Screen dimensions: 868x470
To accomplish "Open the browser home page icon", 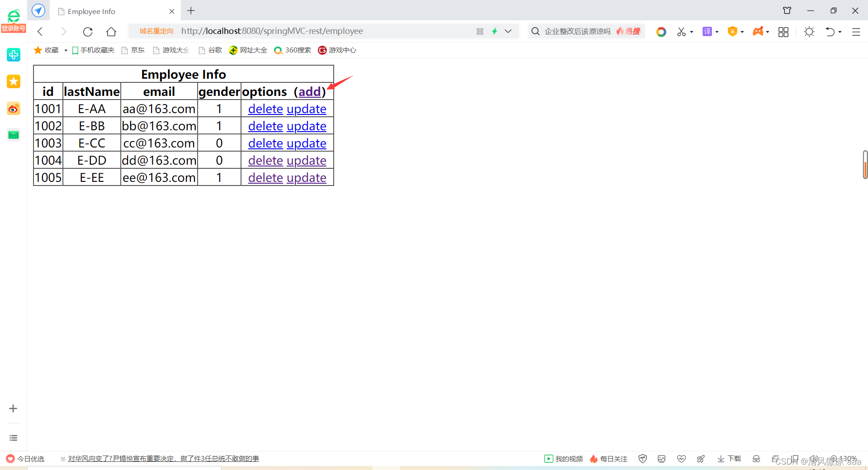I will tap(111, 31).
